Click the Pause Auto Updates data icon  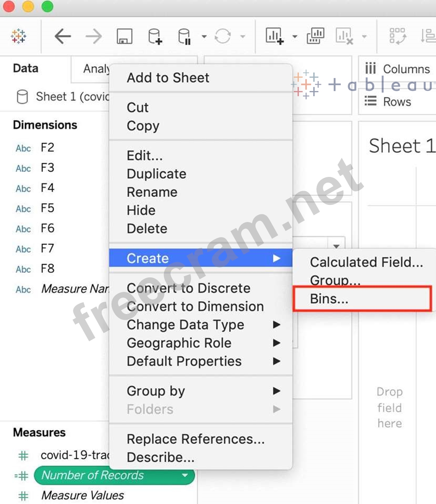point(184,37)
